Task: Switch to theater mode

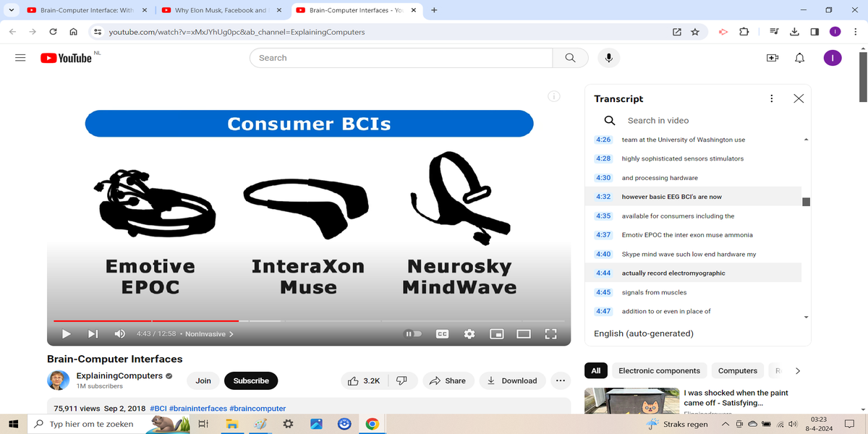Action: (x=524, y=333)
